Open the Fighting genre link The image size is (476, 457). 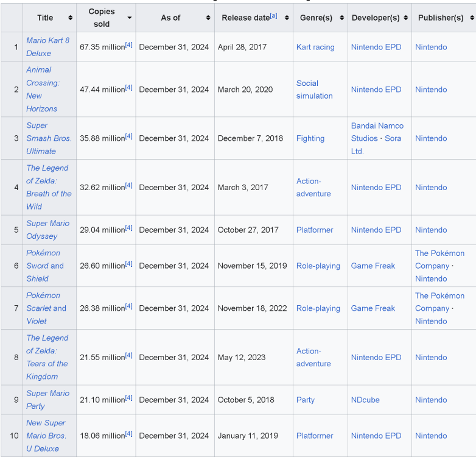point(310,138)
